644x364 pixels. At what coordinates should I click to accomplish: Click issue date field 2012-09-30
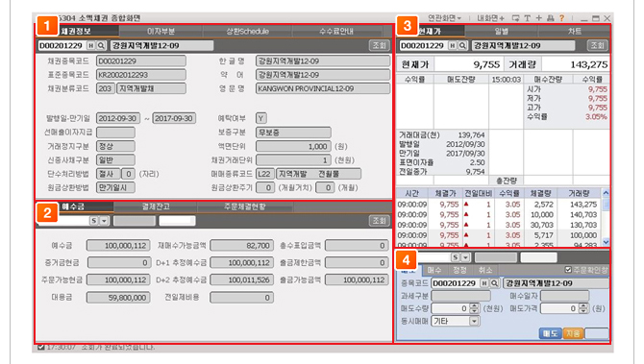[118, 118]
